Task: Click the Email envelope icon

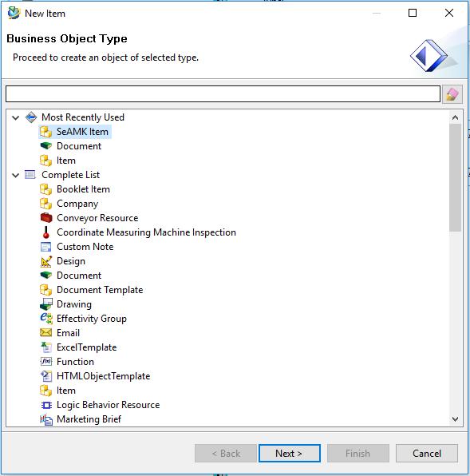Action: click(46, 333)
